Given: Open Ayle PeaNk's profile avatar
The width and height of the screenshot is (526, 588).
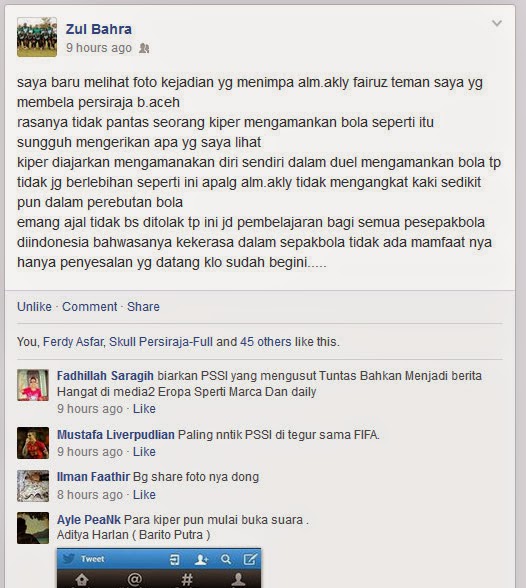Looking at the screenshot, I should pos(33,528).
